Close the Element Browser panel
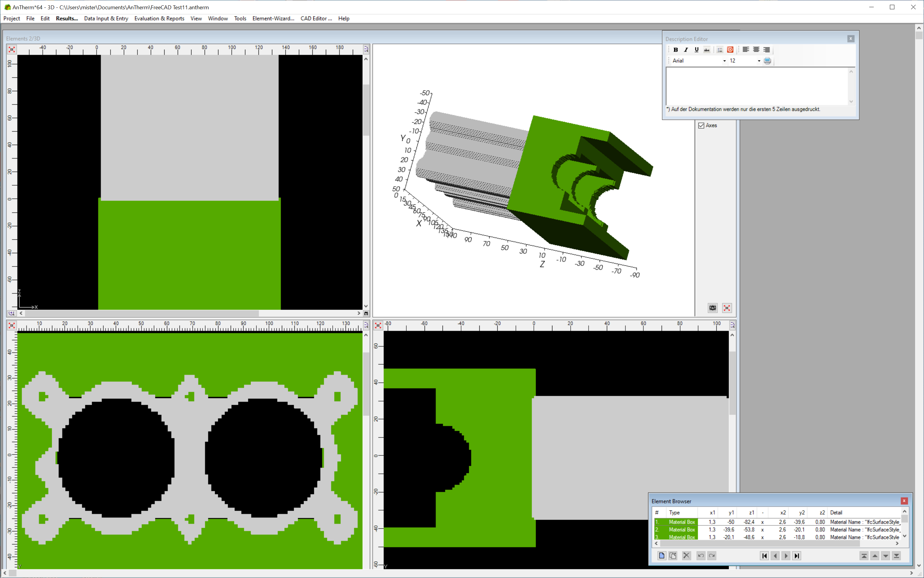This screenshot has width=924, height=578. coord(904,501)
